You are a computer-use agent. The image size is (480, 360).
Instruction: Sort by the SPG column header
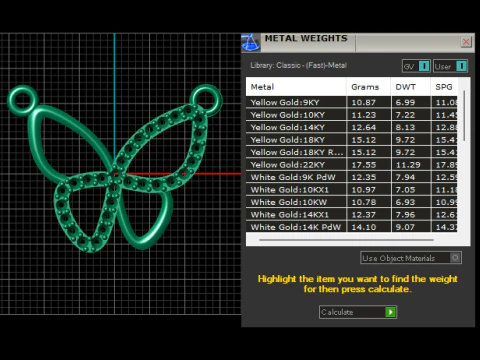[444, 87]
